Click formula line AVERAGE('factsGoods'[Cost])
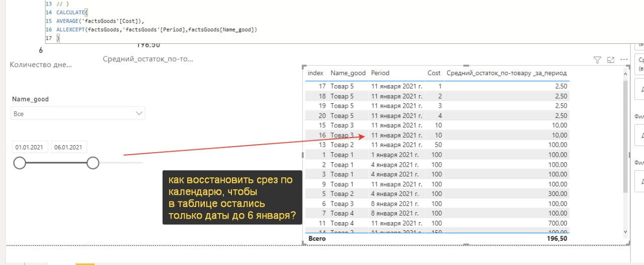Screen dimensions: 644x265 pos(101,21)
